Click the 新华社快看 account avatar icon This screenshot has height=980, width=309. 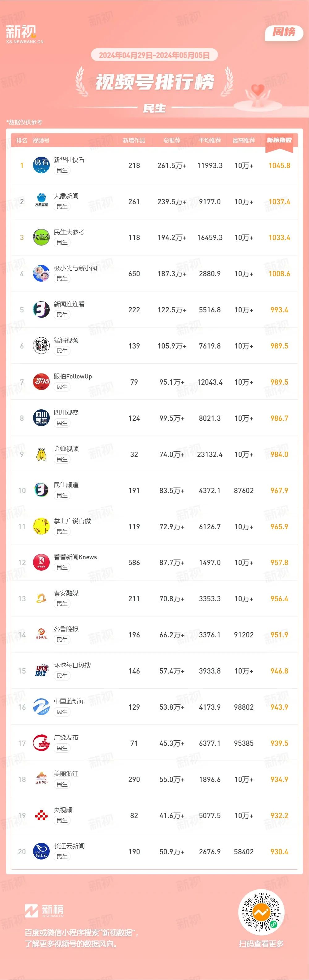click(x=41, y=165)
